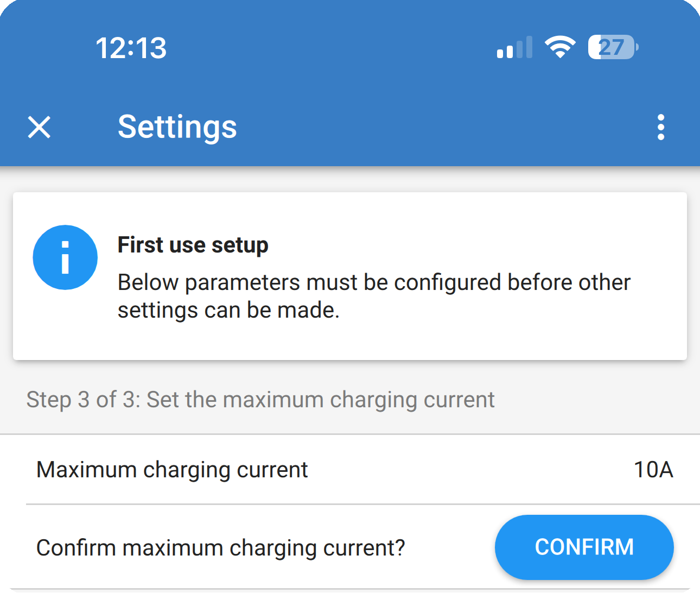The width and height of the screenshot is (700, 593).
Task: Tap the cellular signal bars icon
Action: click(514, 47)
